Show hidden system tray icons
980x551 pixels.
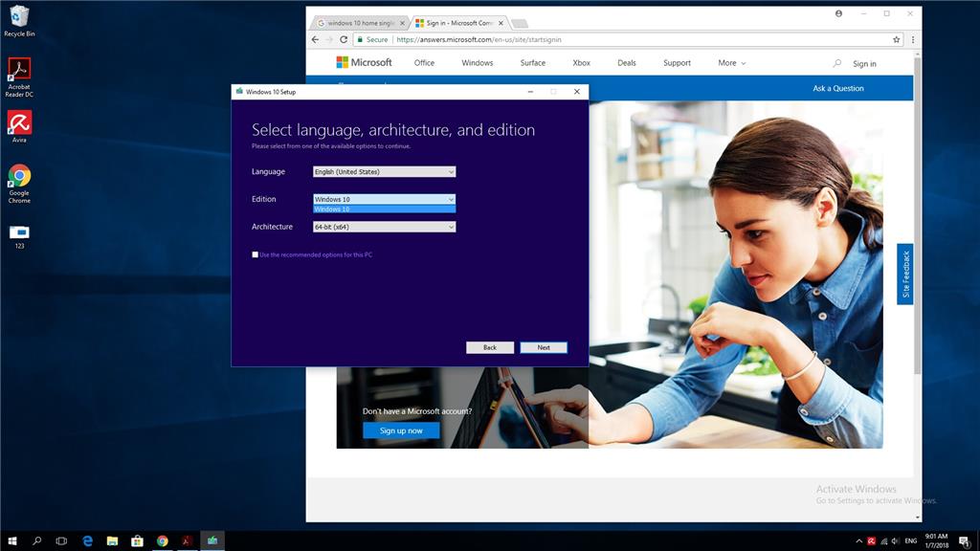pyautogui.click(x=858, y=541)
